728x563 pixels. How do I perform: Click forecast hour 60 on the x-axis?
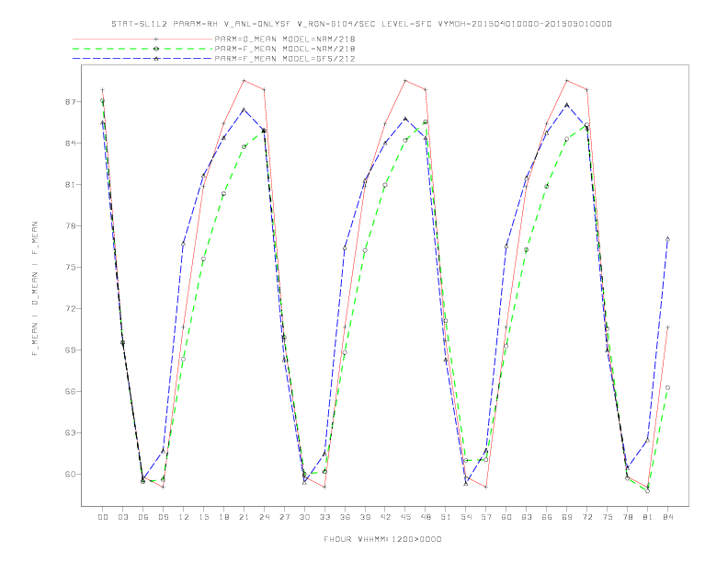(506, 517)
